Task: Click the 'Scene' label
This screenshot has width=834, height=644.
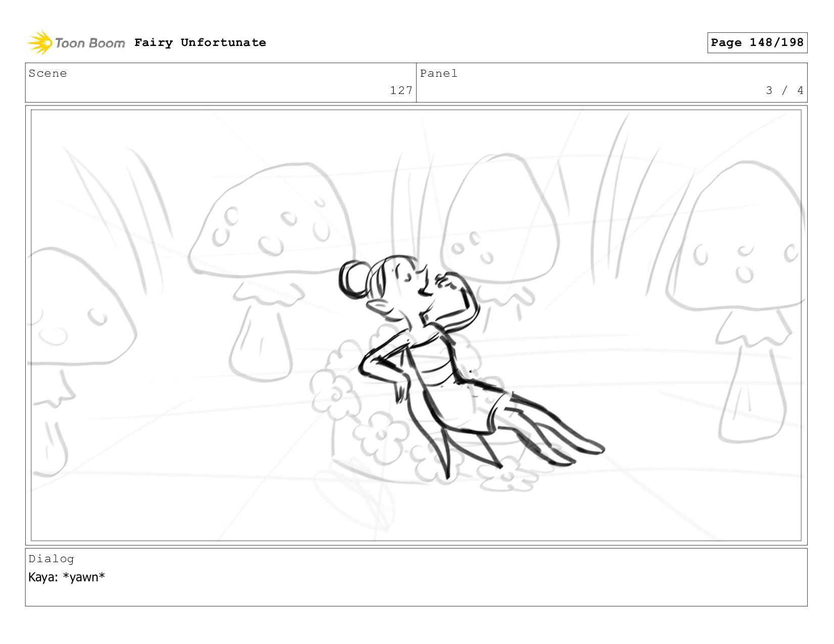Action: tap(48, 73)
